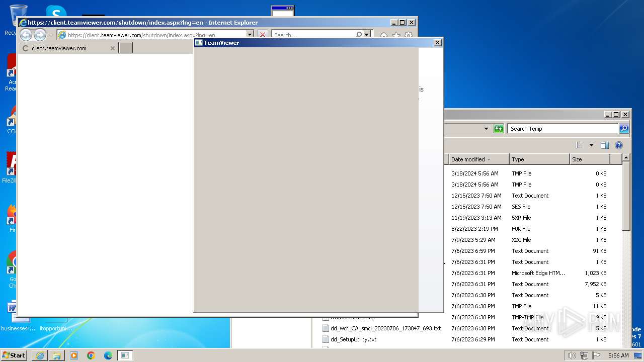Image resolution: width=644 pixels, height=362 pixels.
Task: Switch to TeamViewer taskbar button
Action: point(125,355)
